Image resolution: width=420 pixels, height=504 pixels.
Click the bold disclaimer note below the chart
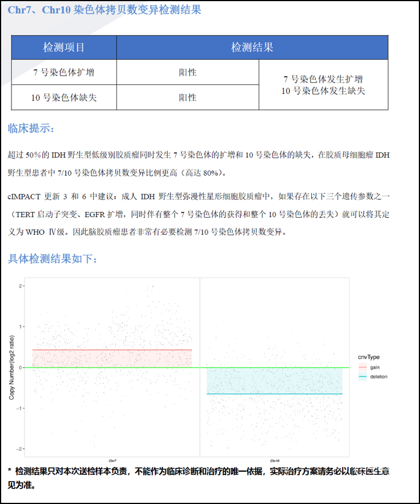pyautogui.click(x=200, y=478)
